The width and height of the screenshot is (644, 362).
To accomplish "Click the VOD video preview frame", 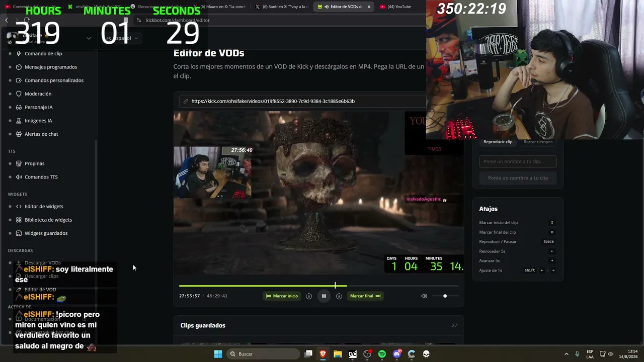I will (x=318, y=193).
